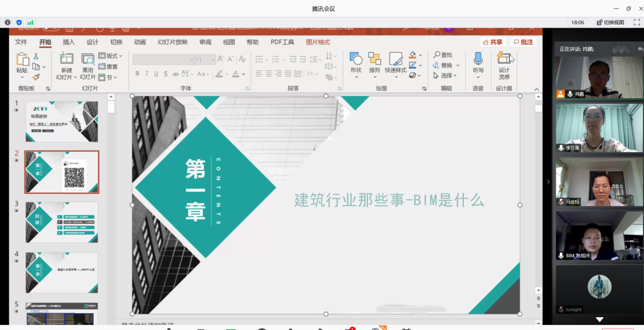The height and width of the screenshot is (330, 644).
Task: Expand the Layout (版式) dropdown
Action: 111,56
